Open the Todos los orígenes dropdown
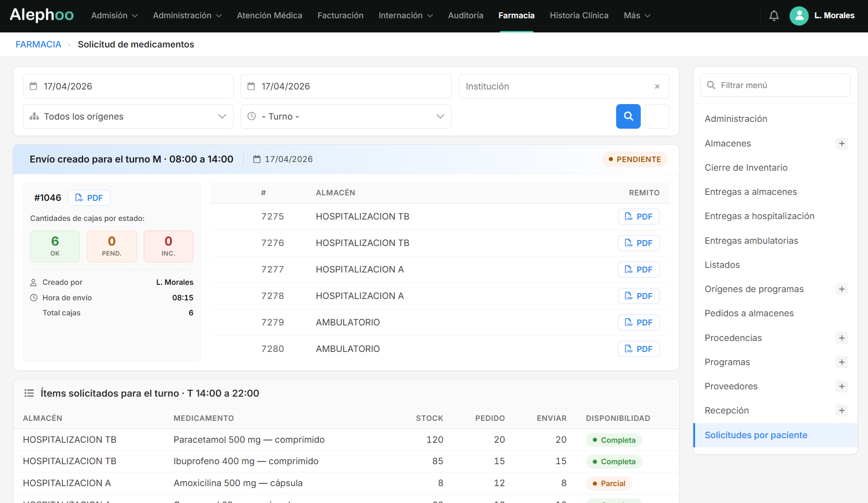Image resolution: width=868 pixels, height=503 pixels. click(x=128, y=116)
